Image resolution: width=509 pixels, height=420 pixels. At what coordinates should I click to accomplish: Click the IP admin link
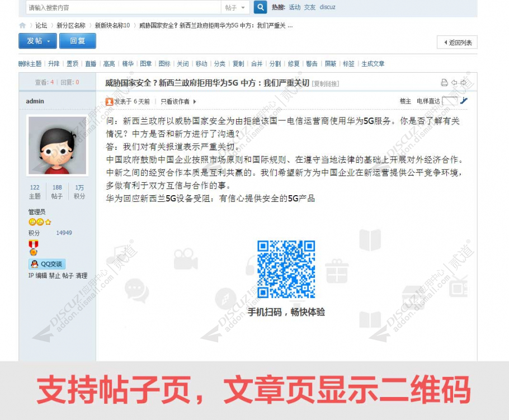click(x=31, y=276)
